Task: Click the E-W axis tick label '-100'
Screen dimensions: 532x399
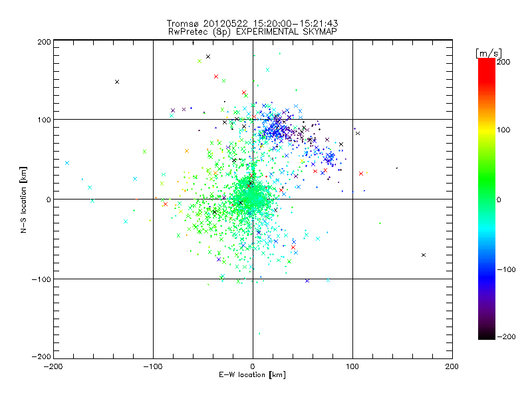Action: click(153, 366)
